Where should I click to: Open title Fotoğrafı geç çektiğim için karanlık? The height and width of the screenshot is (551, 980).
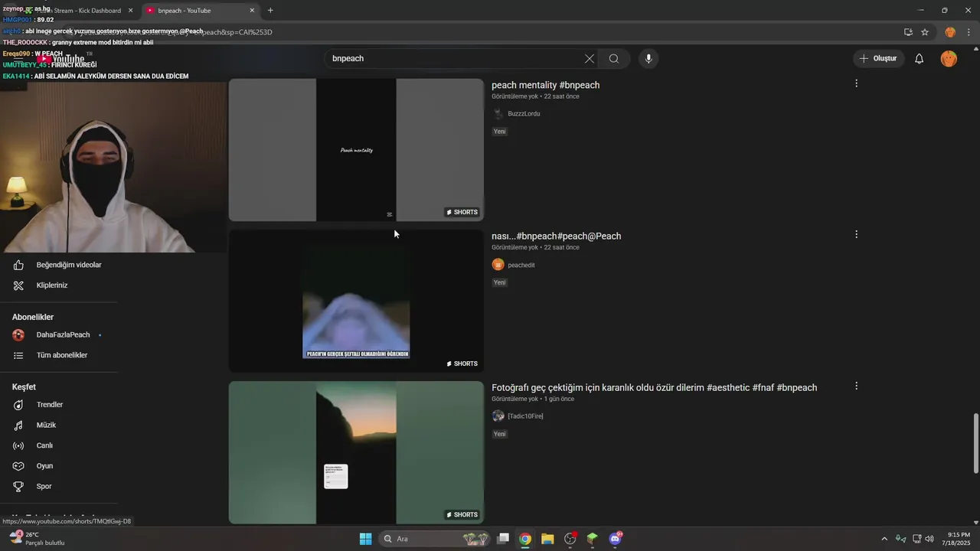[654, 388]
